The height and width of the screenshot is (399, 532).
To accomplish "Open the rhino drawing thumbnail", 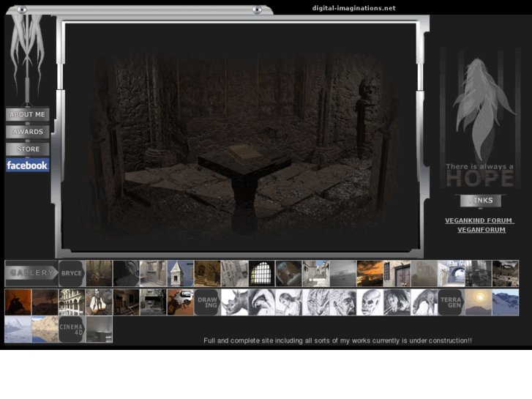I will pos(234,302).
